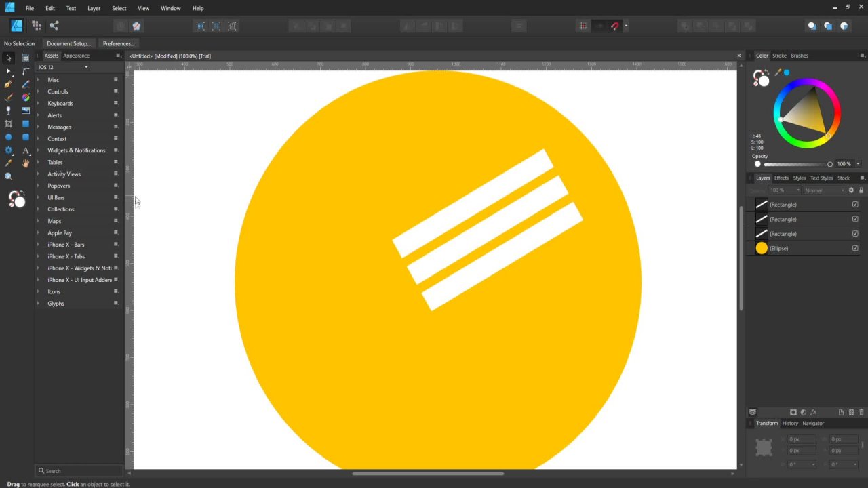Switch to the Pixel Persona

pyautogui.click(x=37, y=26)
